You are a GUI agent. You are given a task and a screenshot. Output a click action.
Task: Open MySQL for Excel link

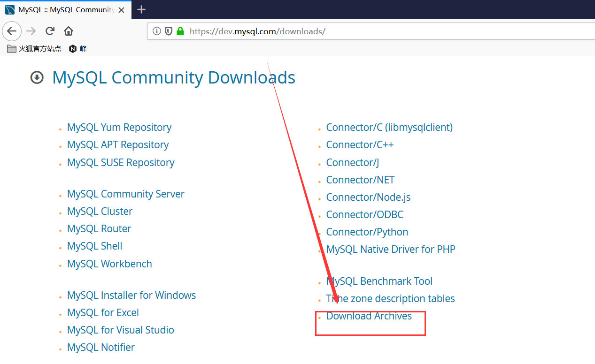pyautogui.click(x=103, y=312)
